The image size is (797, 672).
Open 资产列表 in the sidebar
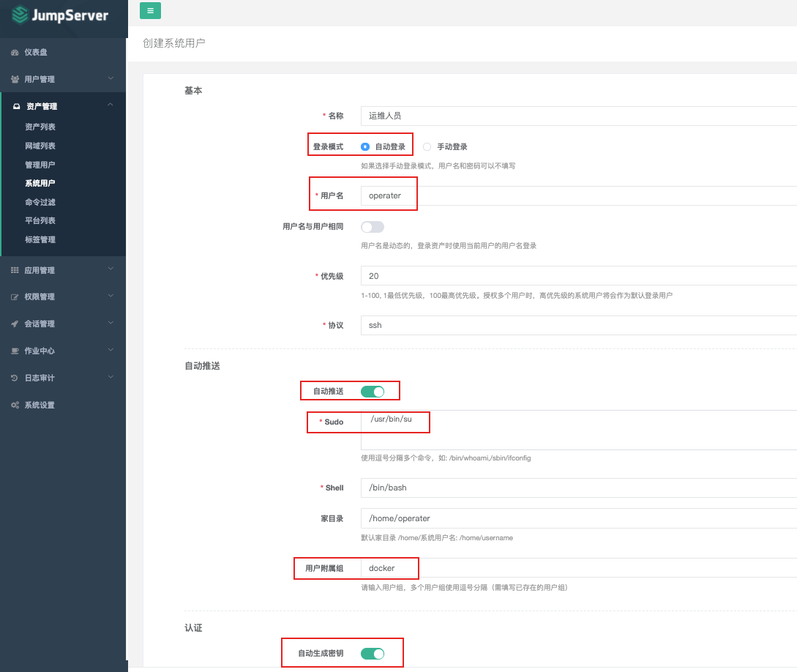40,127
